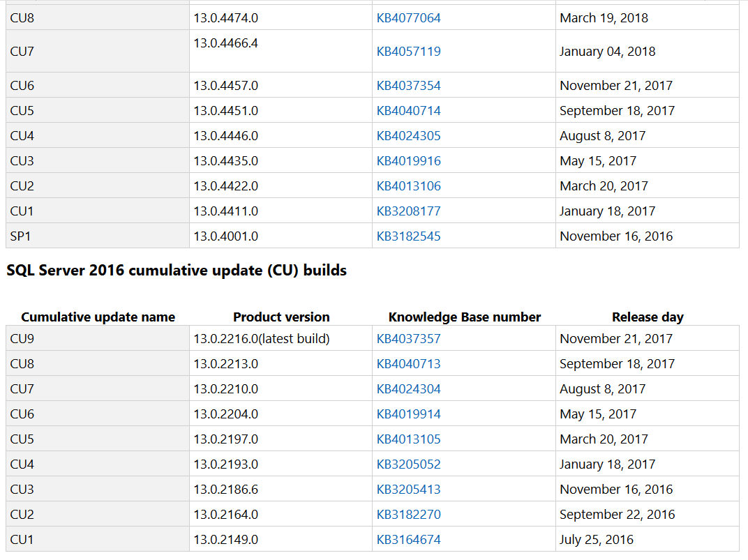Open KB4057119 knowledge base article

tap(409, 52)
